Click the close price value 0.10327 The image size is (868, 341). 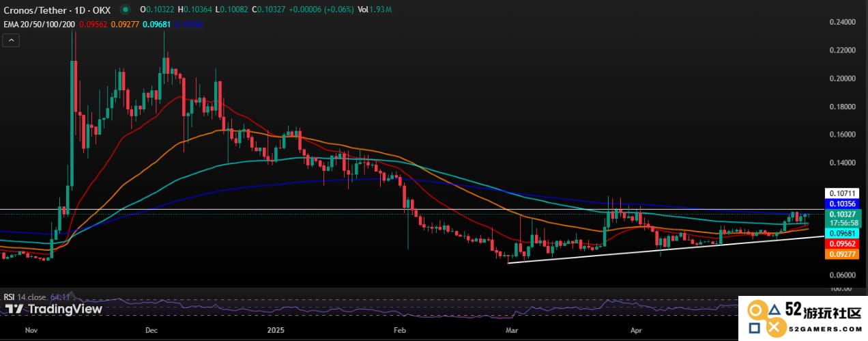270,10
